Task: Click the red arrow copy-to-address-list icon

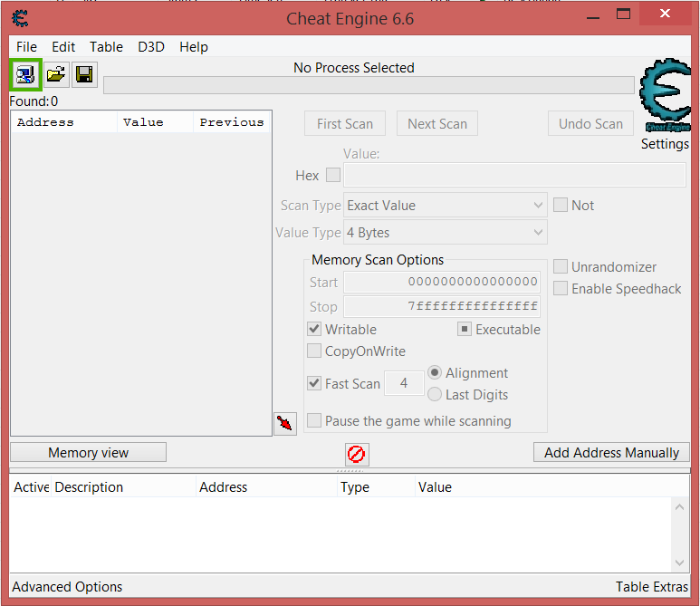Action: pyautogui.click(x=285, y=423)
